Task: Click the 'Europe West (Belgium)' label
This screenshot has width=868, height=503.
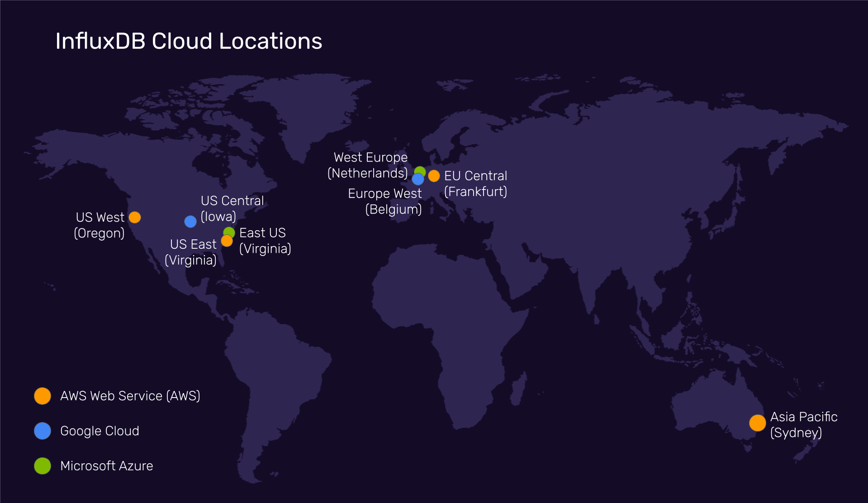Action: (385, 201)
